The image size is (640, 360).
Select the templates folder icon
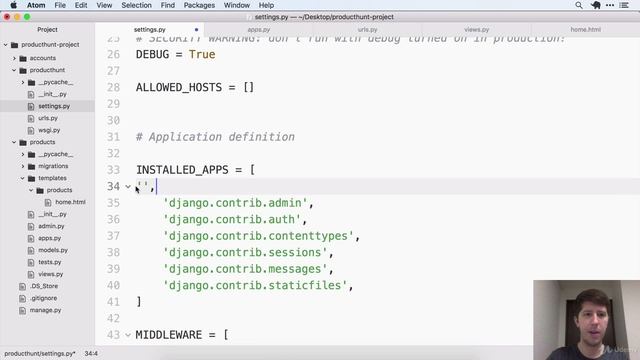(x=31, y=178)
